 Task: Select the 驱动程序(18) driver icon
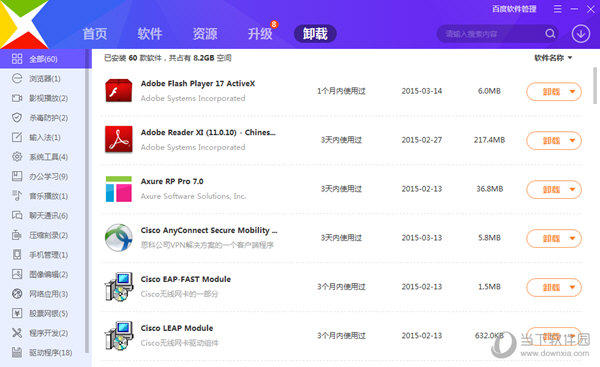pos(17,352)
